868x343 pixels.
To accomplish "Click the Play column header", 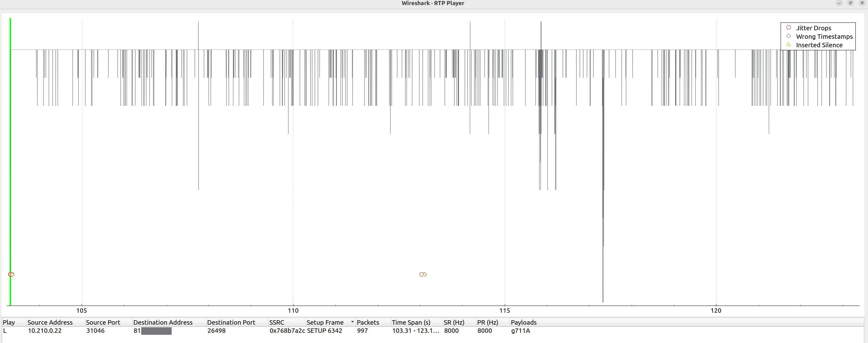I will [9, 322].
